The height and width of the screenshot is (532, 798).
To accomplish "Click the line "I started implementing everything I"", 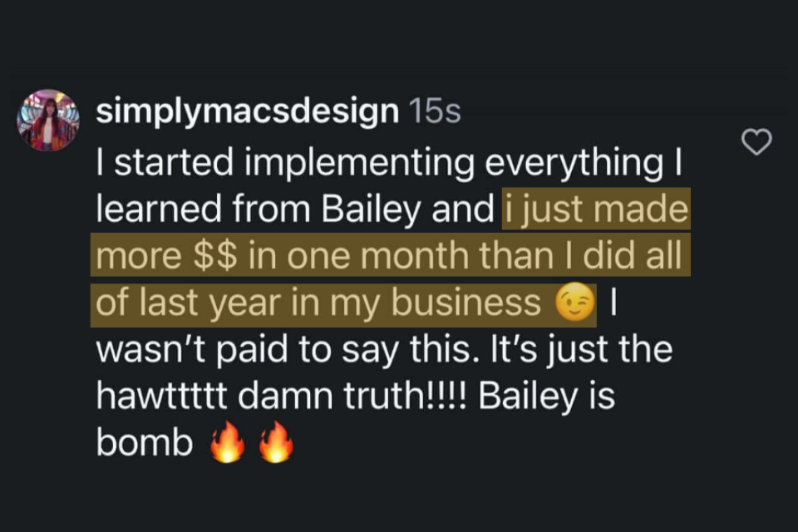I will [x=389, y=165].
